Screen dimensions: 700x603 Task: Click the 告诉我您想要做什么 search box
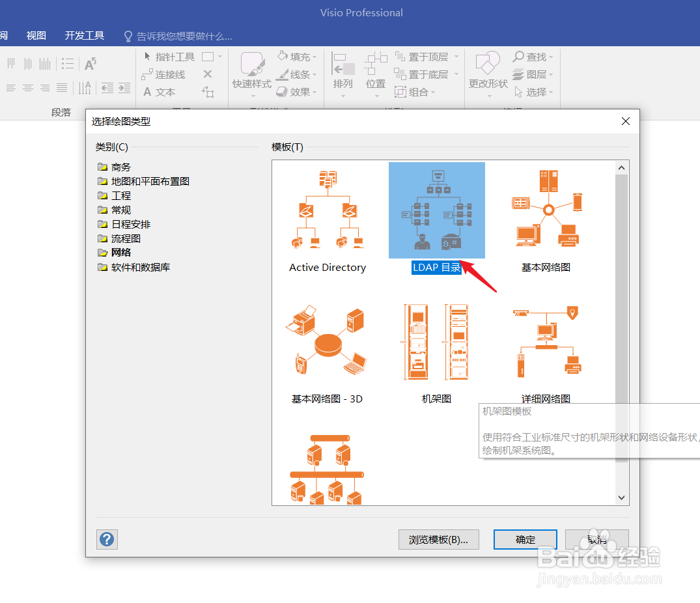[178, 36]
